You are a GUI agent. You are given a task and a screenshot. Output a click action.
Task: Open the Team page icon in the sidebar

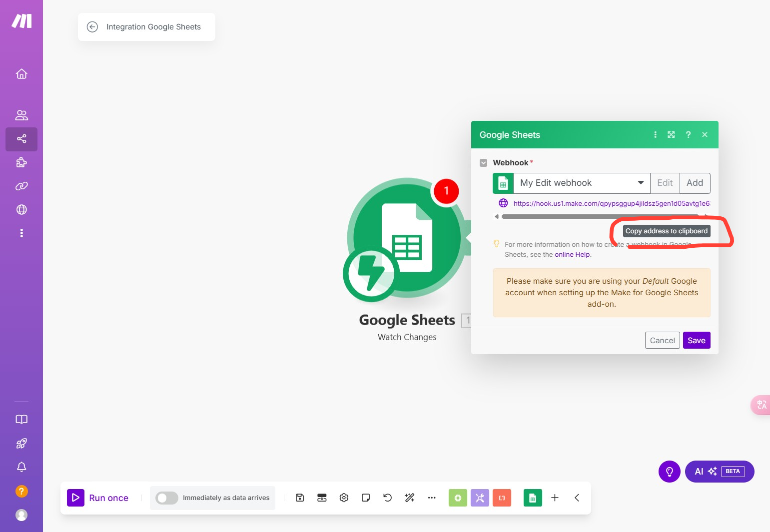point(21,115)
